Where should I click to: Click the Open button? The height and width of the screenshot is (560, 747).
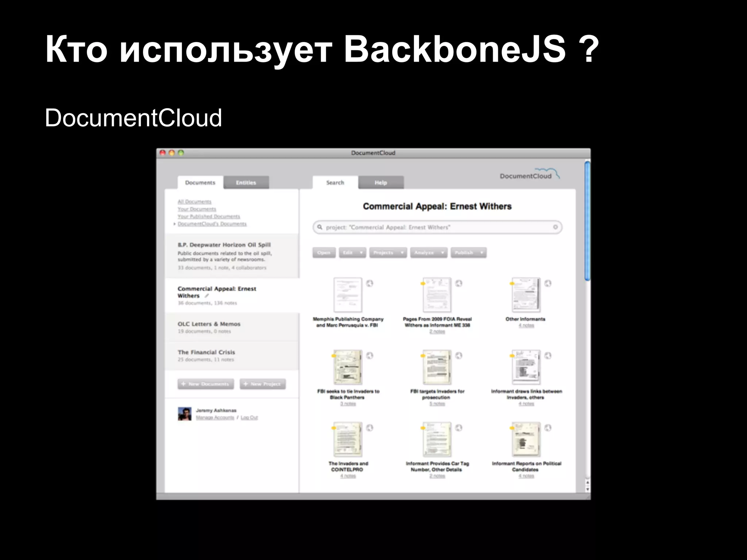324,253
